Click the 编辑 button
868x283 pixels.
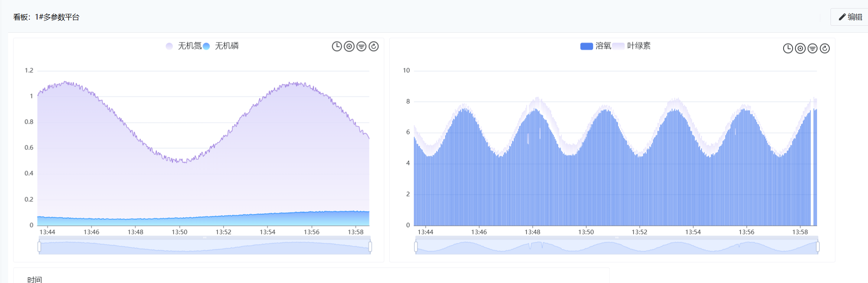(850, 17)
